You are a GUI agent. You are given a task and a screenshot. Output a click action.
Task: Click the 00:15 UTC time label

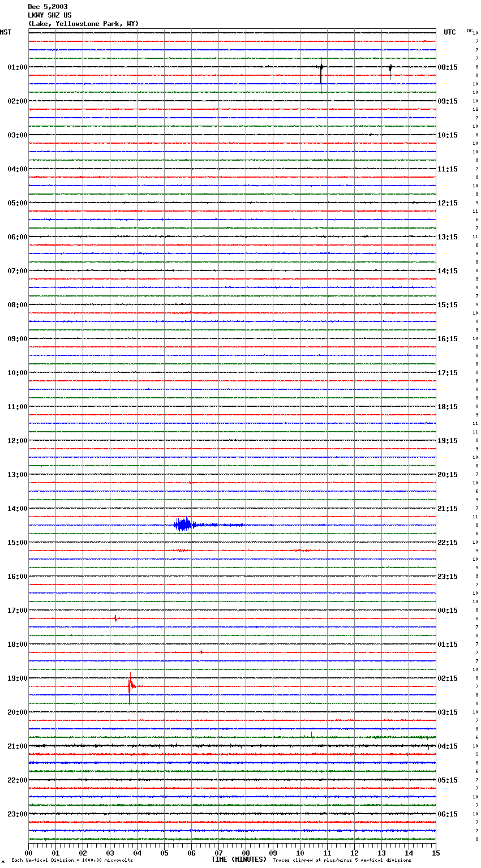point(447,611)
